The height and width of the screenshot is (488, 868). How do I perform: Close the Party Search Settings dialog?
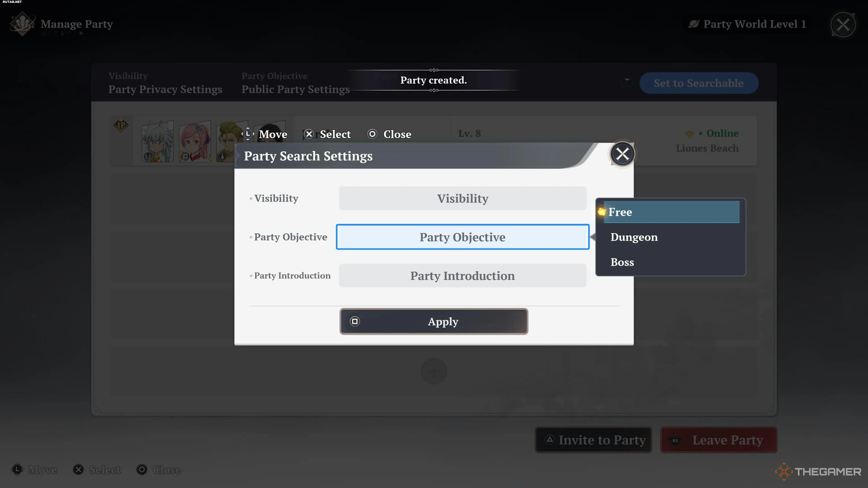pos(622,154)
